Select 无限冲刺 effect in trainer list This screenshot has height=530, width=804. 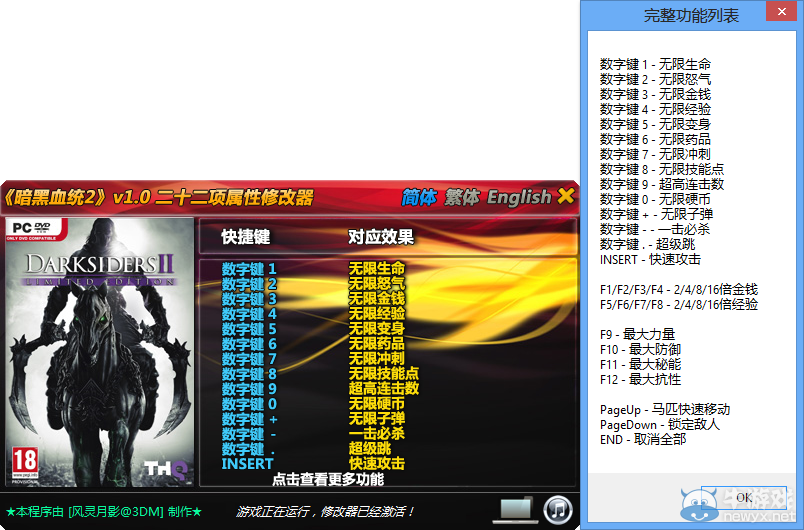[377, 358]
